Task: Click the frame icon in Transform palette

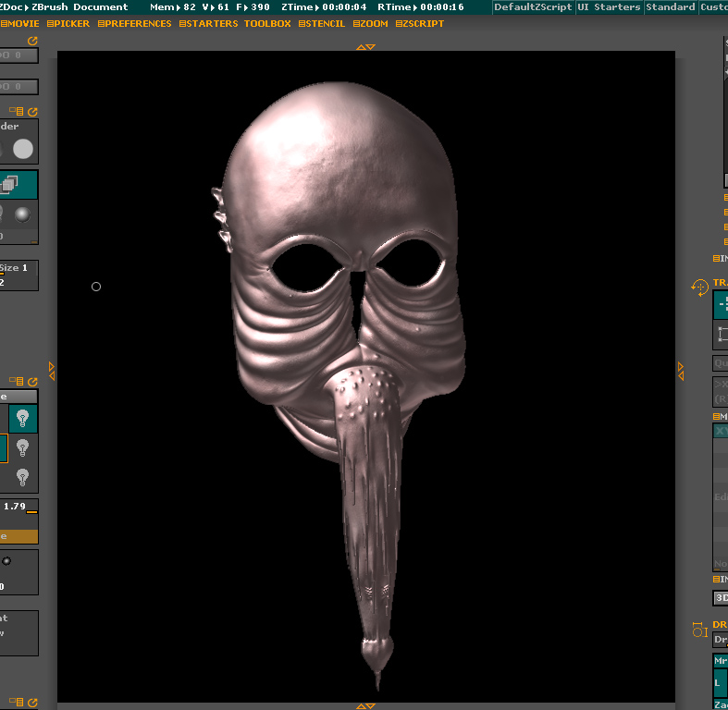Action: pos(721,335)
